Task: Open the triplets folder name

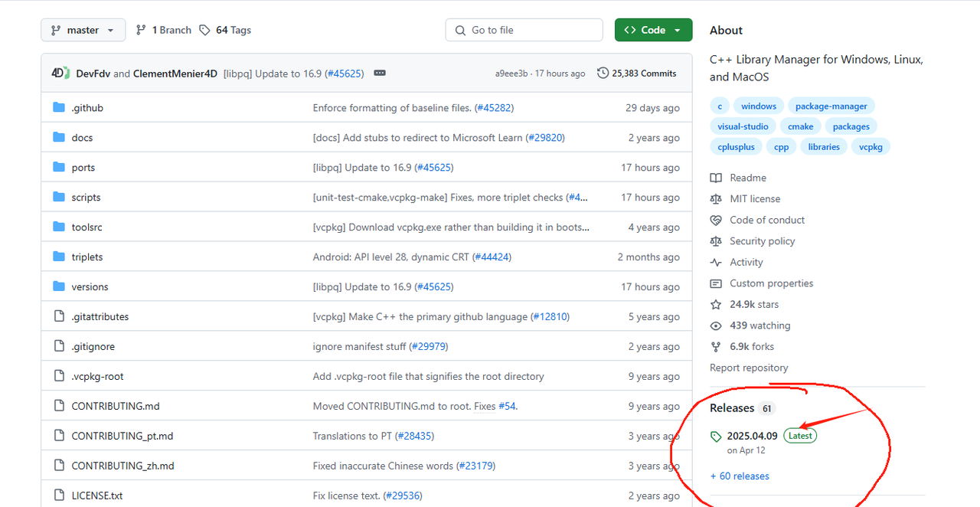Action: tap(87, 257)
